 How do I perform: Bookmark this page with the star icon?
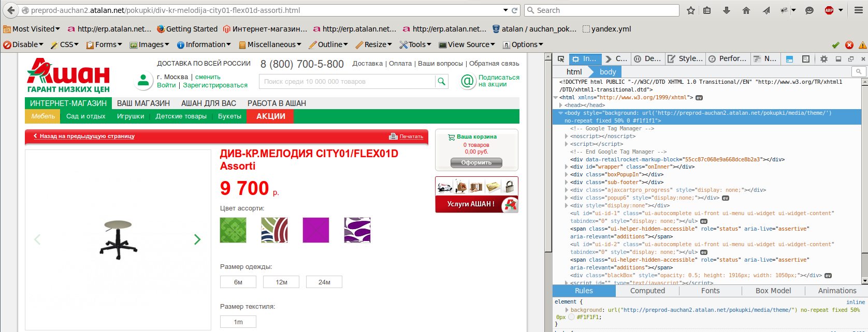coord(691,10)
